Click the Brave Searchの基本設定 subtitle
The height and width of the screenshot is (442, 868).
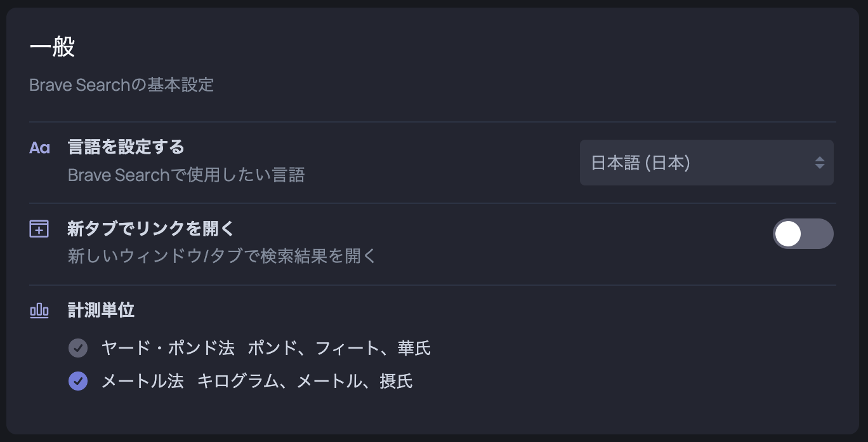121,84
